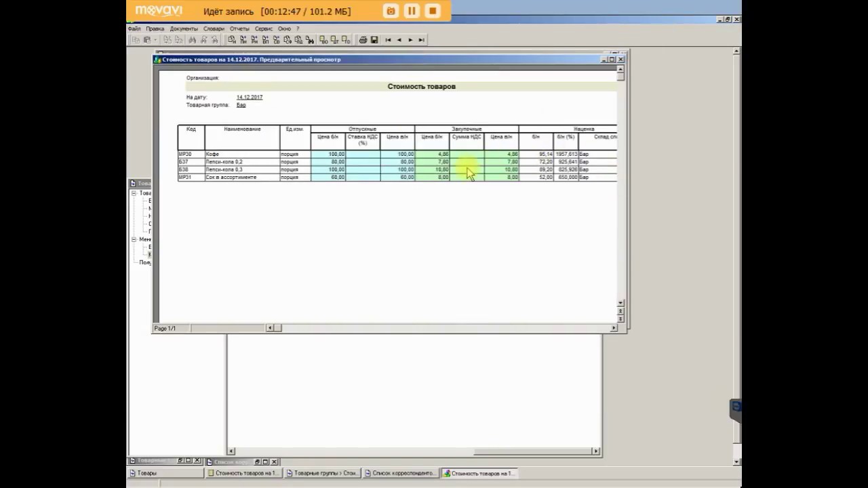Screen dimensions: 868x488
Task: Click the new document СВ icon
Action: [x=277, y=40]
